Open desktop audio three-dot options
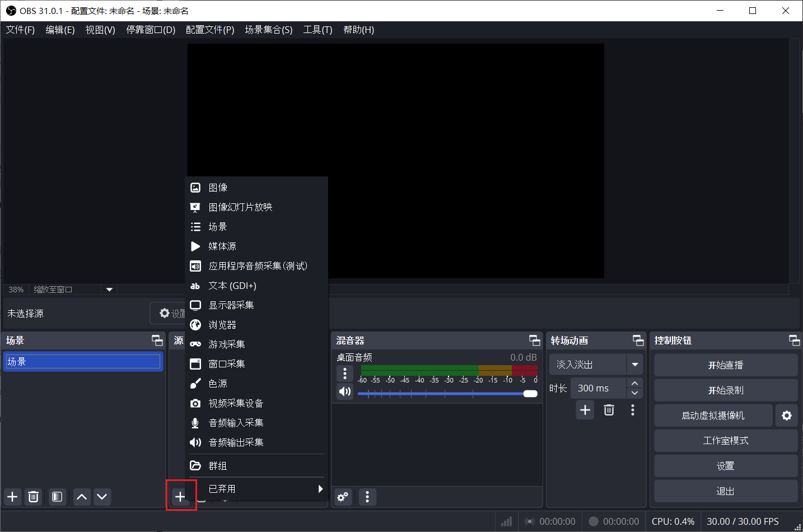This screenshot has width=803, height=532. pos(345,373)
